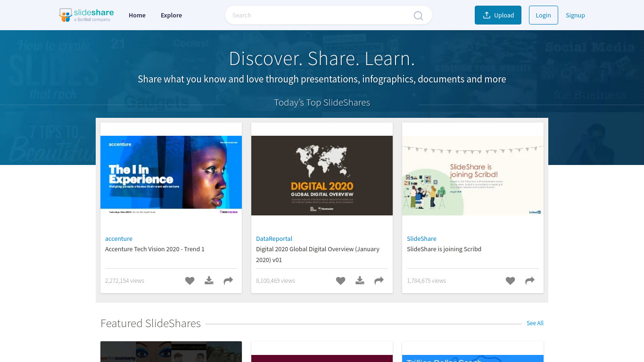Open The I in Experience thumbnail
The height and width of the screenshot is (362, 644).
tap(171, 175)
